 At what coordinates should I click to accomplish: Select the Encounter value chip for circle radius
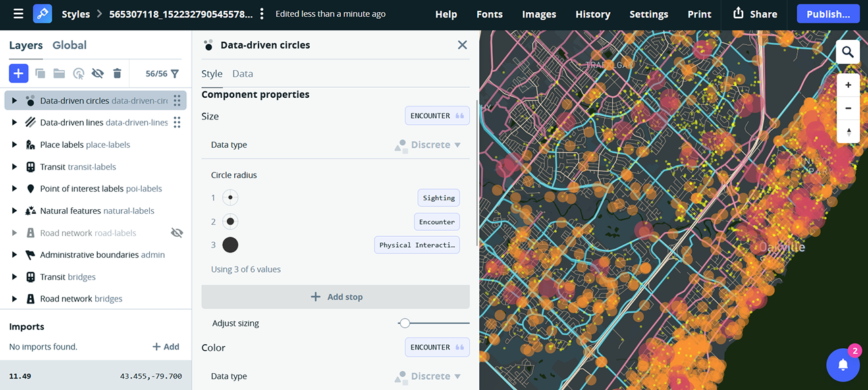click(436, 221)
